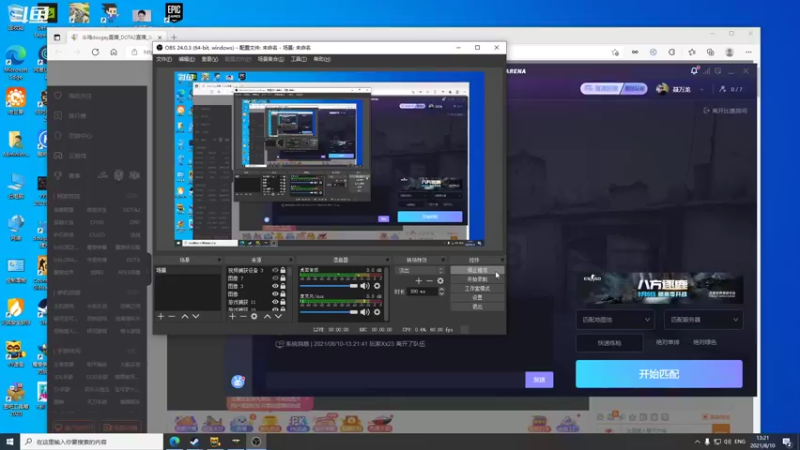The image size is (800, 450).
Task: Open 编辑 menu in OBS
Action: [x=186, y=59]
